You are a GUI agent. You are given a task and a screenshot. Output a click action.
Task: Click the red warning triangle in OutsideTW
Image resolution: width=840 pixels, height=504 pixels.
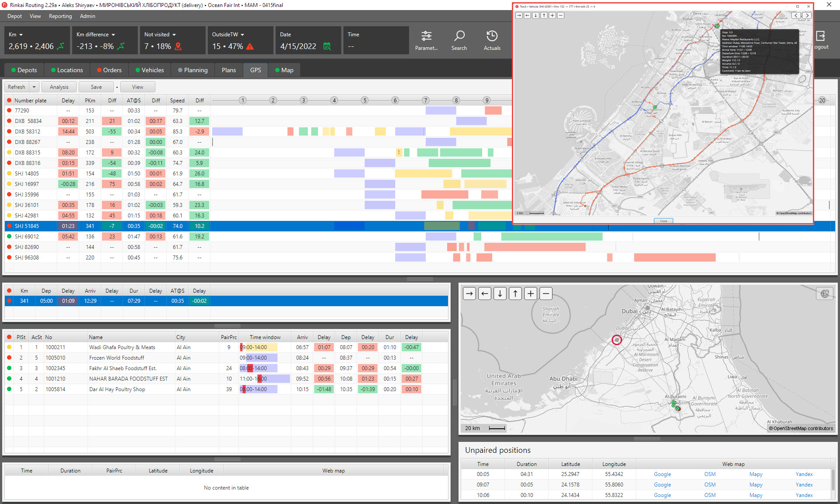[250, 46]
